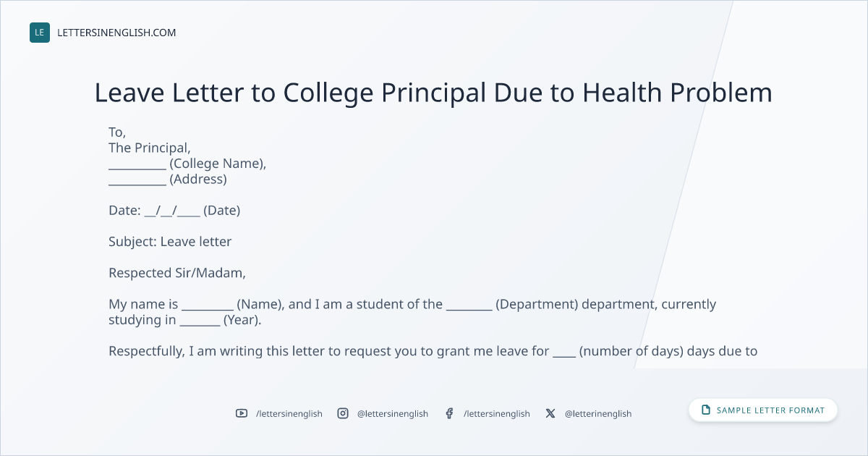Viewport: 868px width, 456px height.
Task: Click the YouTube icon in footer
Action: tap(242, 413)
